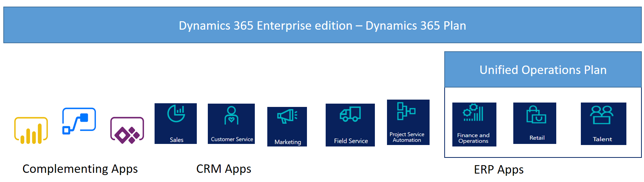Screen dimensions: 644x182
Task: Select the truck icon in Field Service tile
Action: tap(350, 114)
